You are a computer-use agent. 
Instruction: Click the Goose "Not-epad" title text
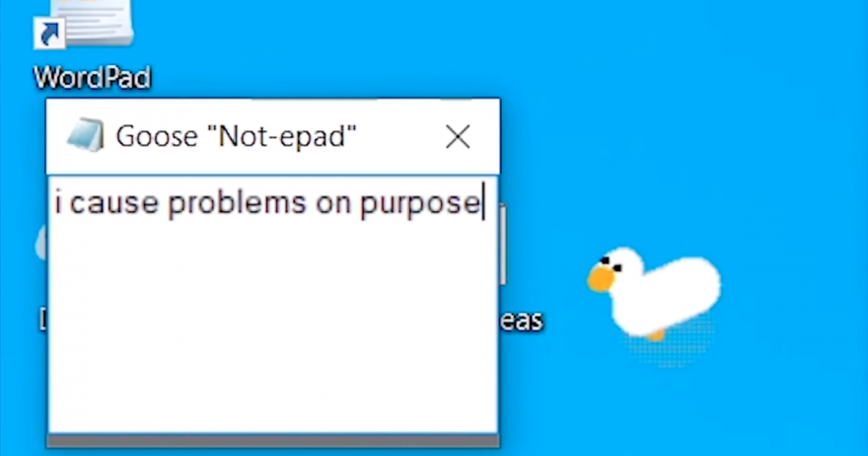click(236, 136)
